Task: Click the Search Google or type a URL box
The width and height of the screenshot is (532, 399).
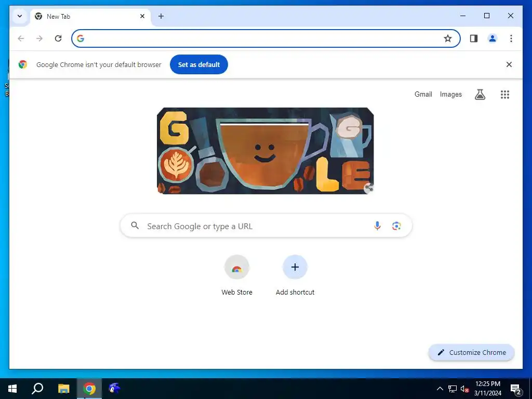Action: pyautogui.click(x=266, y=225)
